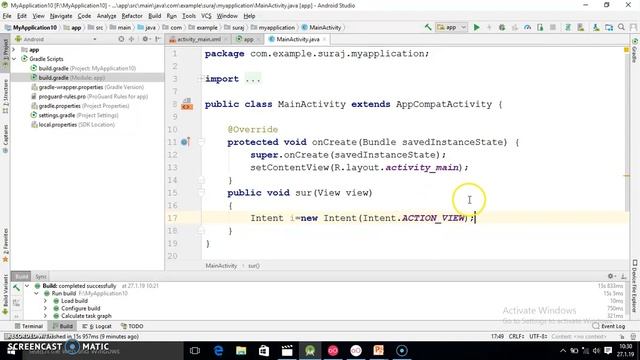The image size is (640, 360).
Task: Click Task View icon on taskbar
Action: [x=195, y=350]
